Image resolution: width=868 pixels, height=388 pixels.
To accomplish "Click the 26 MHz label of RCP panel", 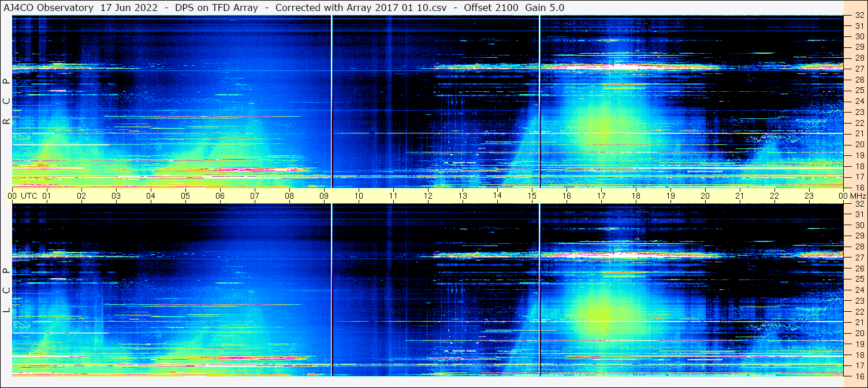I will [x=859, y=80].
